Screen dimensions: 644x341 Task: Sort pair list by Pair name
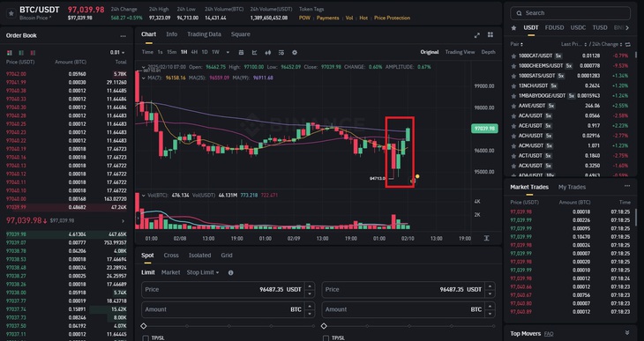(517, 44)
